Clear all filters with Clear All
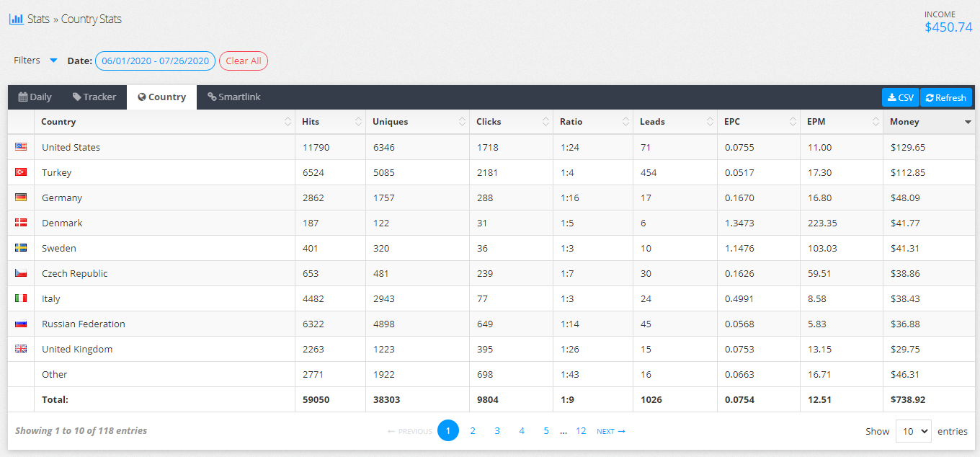 244,61
